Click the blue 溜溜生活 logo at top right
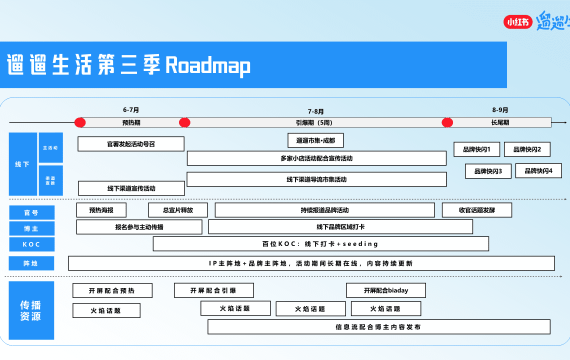This screenshot has height=360, width=570. pos(553,21)
